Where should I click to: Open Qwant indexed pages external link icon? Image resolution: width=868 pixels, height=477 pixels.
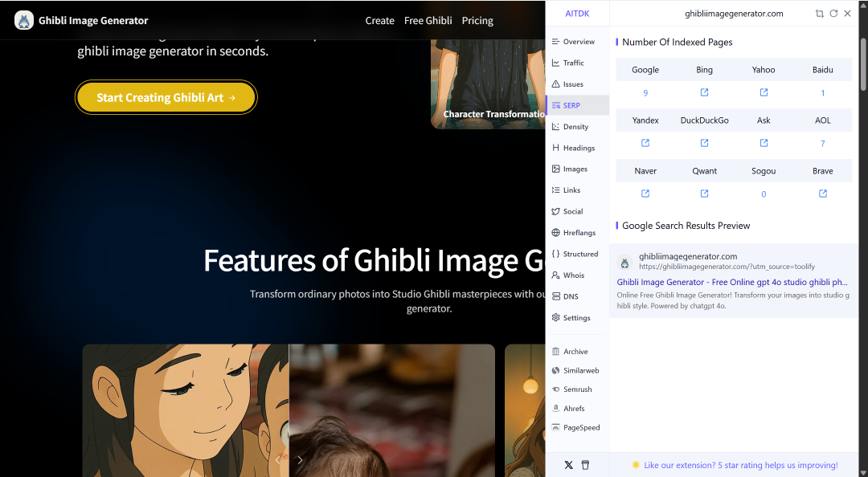pos(704,194)
